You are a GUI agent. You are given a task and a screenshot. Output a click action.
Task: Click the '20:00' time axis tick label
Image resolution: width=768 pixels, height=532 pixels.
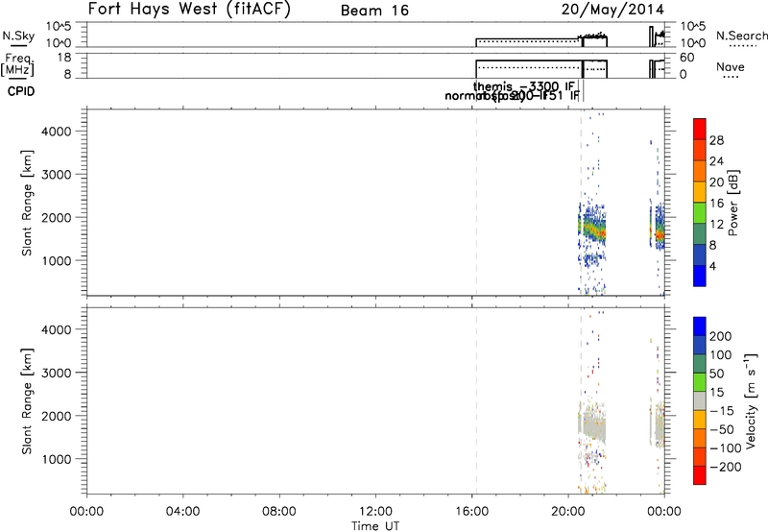click(568, 512)
